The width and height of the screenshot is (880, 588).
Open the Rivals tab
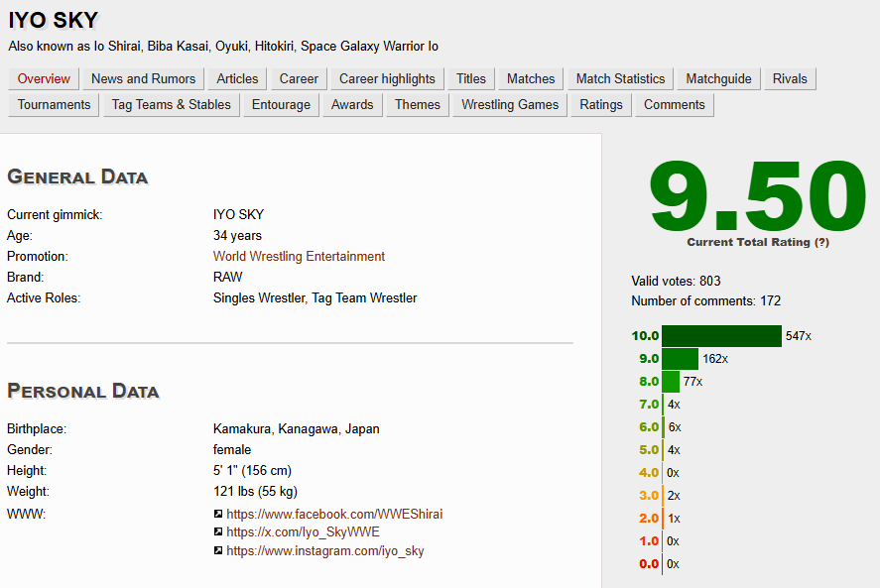(x=790, y=78)
